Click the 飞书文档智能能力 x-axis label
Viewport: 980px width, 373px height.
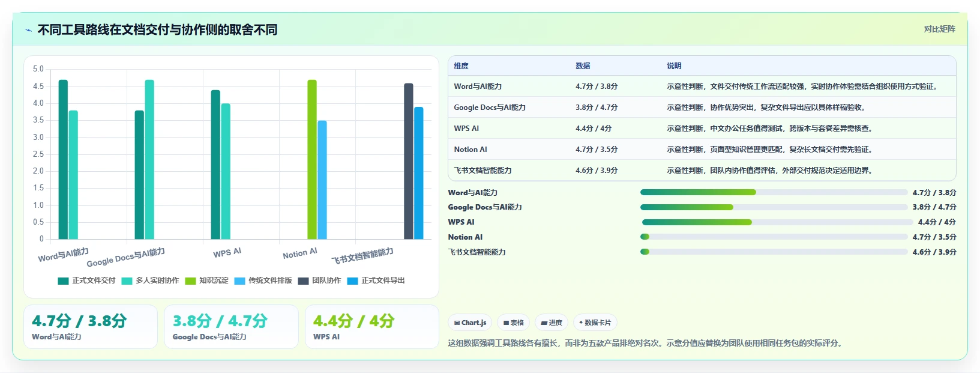pos(362,255)
